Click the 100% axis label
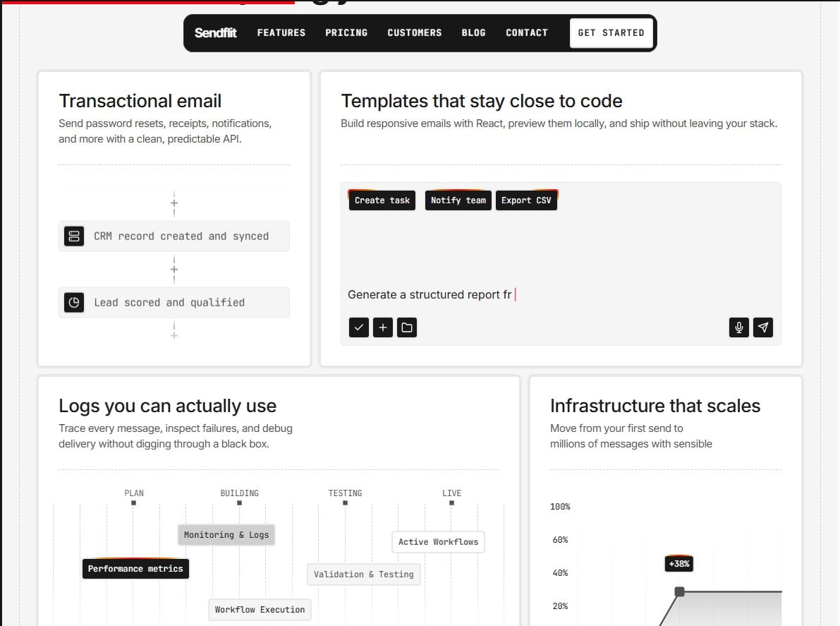Viewport: 840px width, 626px height. pyautogui.click(x=561, y=507)
